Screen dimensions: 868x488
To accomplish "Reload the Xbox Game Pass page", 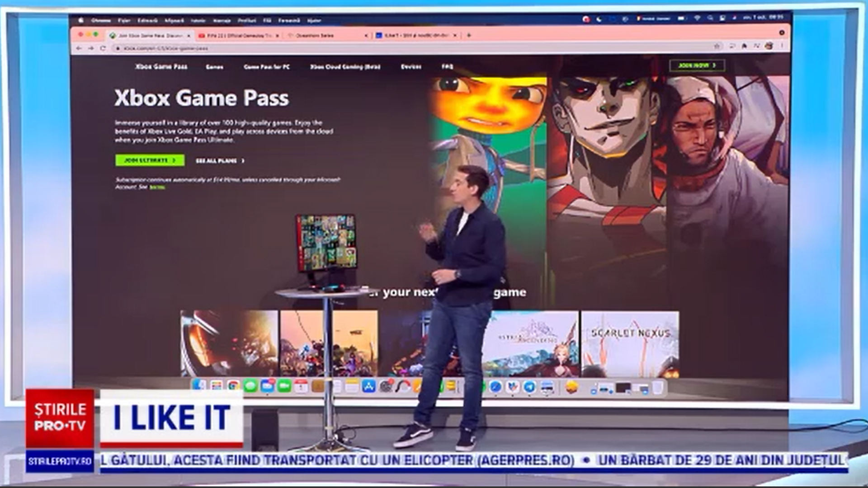I will [x=103, y=48].
